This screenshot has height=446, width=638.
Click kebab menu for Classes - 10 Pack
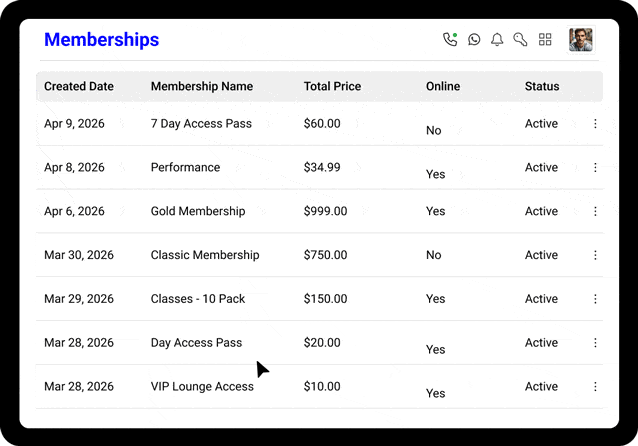click(x=595, y=299)
